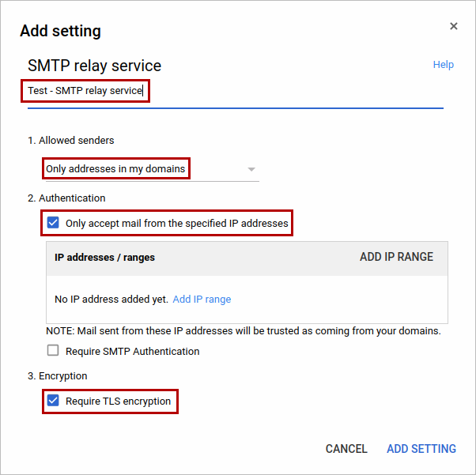The image size is (476, 475).
Task: Enable Require SMTP Authentication checkbox
Action: click(53, 351)
